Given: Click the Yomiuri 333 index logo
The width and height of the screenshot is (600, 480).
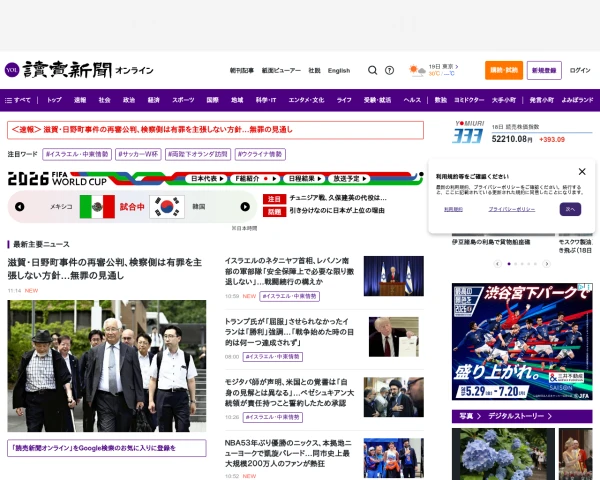Looking at the screenshot, I should [x=469, y=132].
